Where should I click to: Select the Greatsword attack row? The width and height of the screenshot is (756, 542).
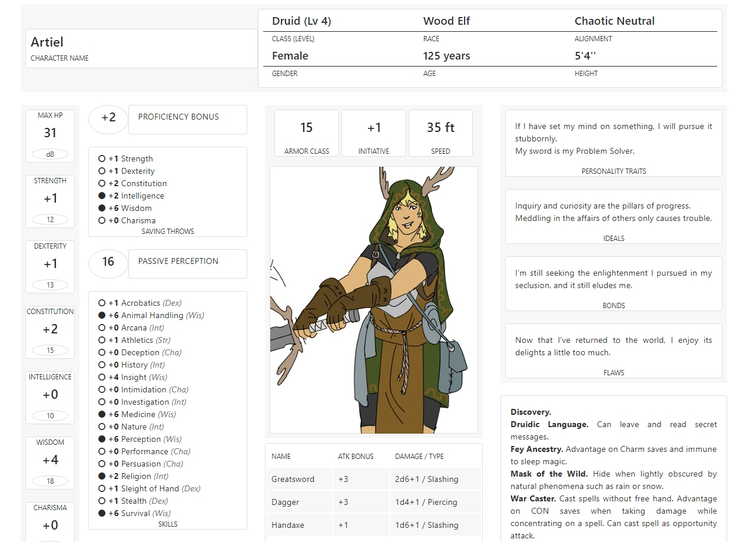tap(373, 479)
